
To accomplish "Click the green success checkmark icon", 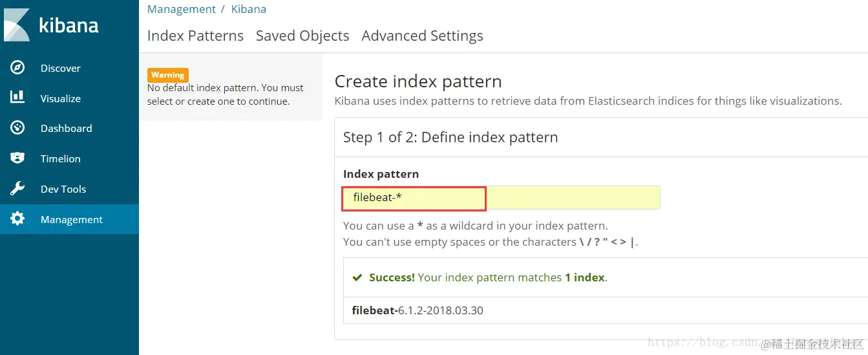I will click(x=357, y=277).
